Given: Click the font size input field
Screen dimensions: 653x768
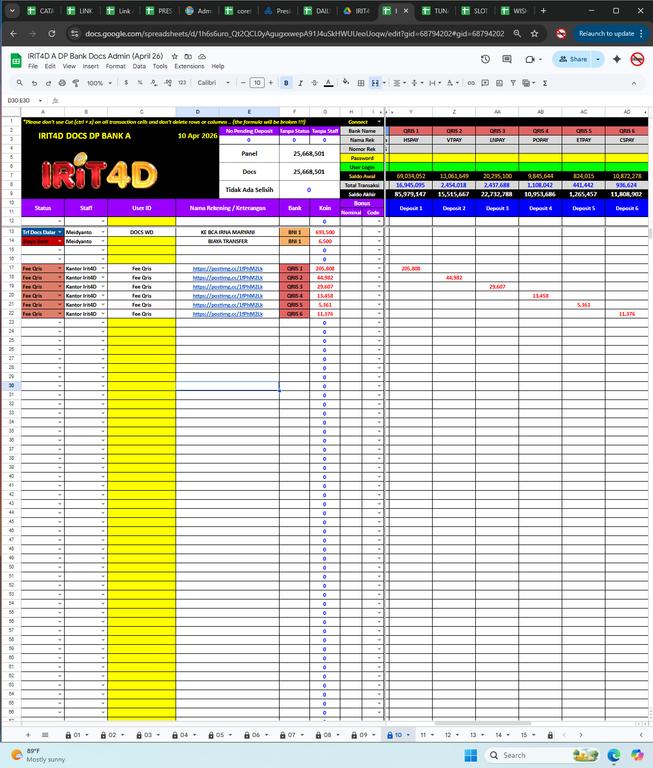Looking at the screenshot, I should coord(257,83).
